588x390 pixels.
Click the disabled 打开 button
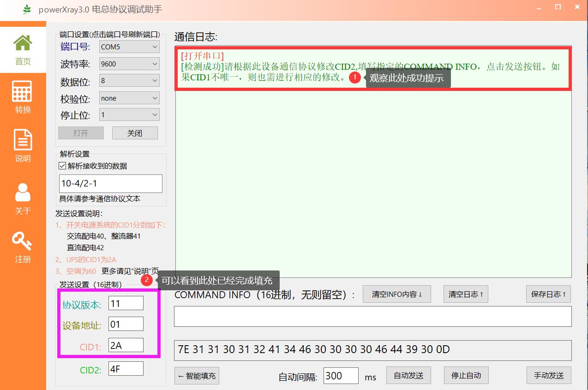tap(81, 133)
